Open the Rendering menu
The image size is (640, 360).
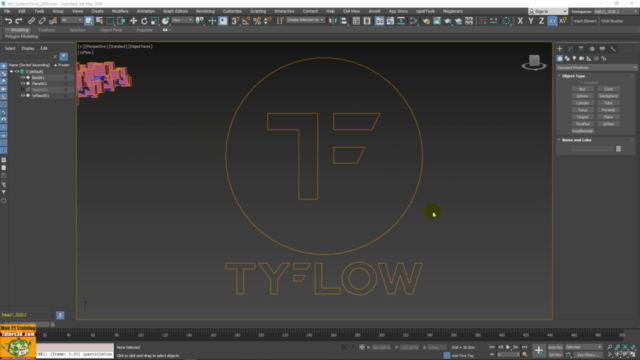coord(205,11)
